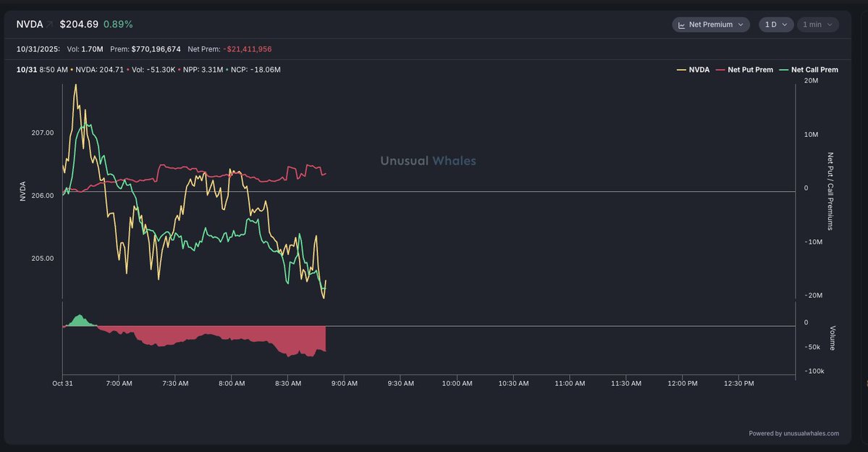868x452 pixels.
Task: Open the unusualwhales.com powered-by link
Action: pyautogui.click(x=793, y=433)
